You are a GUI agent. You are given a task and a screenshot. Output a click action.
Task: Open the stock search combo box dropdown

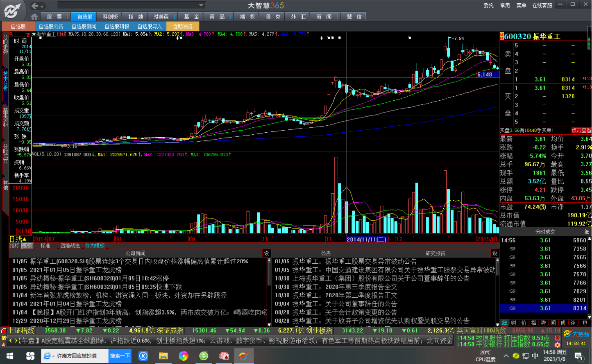[x=201, y=5]
